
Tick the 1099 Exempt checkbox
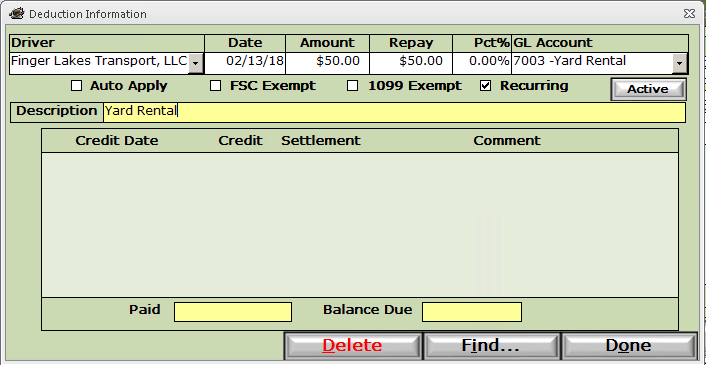pos(353,86)
